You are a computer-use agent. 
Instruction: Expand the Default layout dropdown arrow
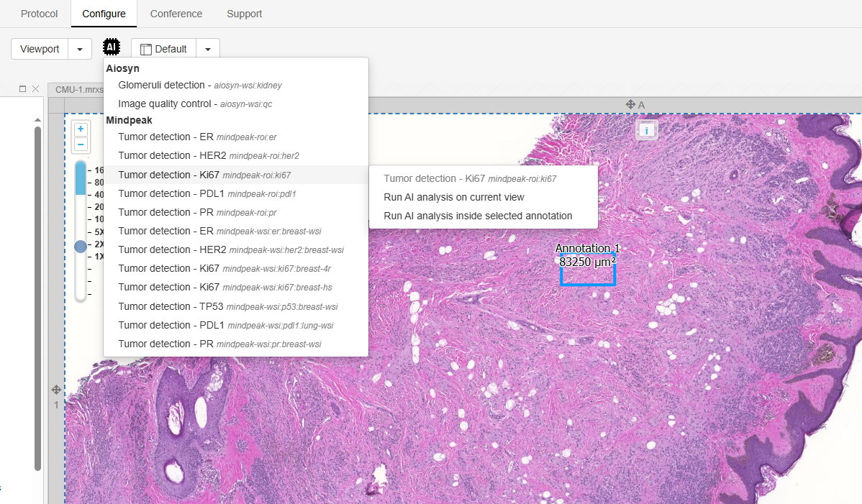click(x=207, y=49)
